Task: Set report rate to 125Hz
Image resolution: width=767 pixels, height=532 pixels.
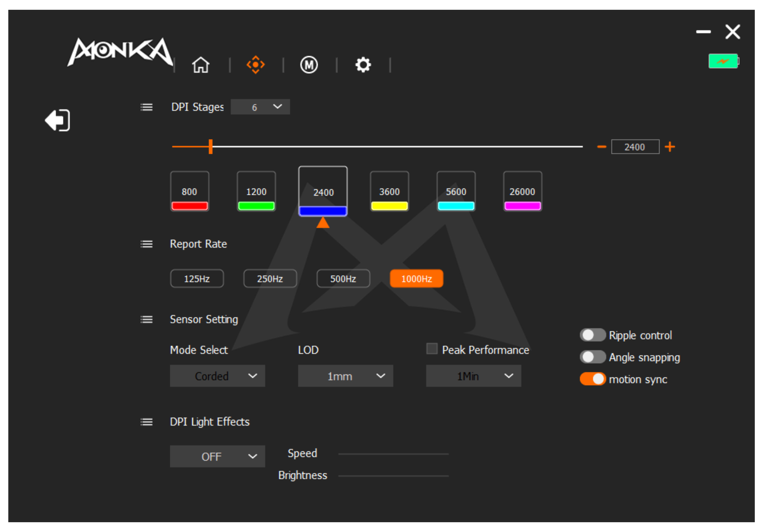Action: [x=197, y=279]
